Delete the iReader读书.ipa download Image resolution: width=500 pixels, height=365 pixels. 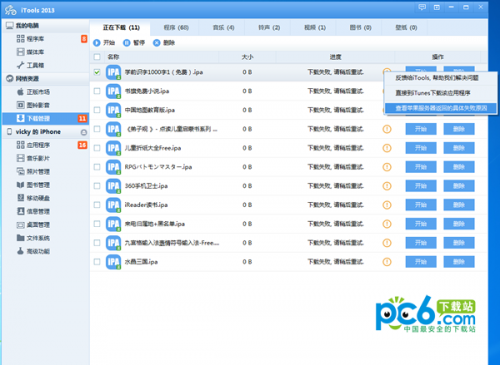[x=459, y=205]
